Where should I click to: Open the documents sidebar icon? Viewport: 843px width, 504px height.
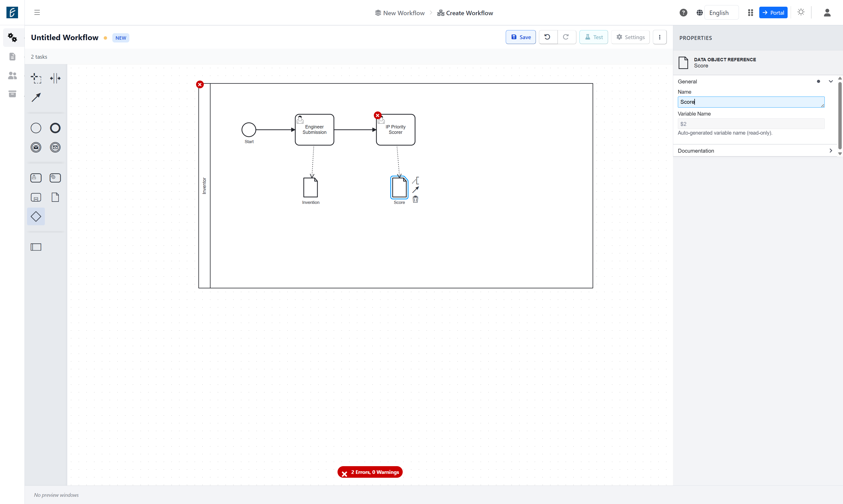[12, 56]
